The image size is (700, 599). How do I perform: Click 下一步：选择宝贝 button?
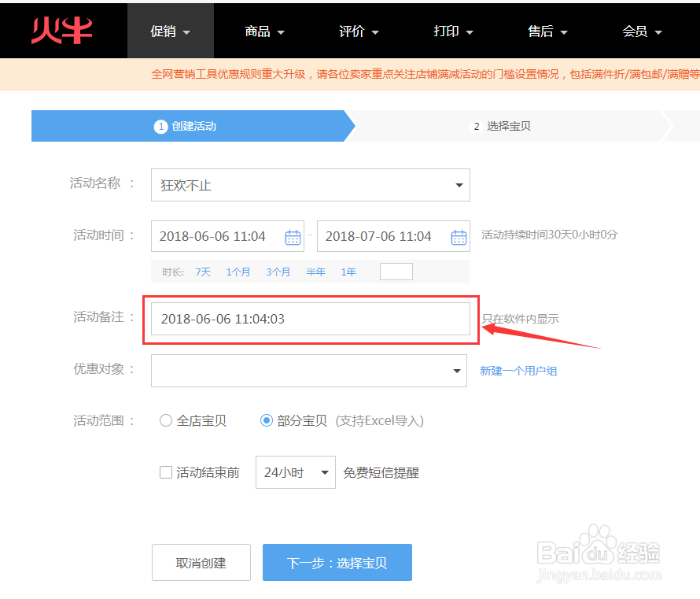pos(337,562)
